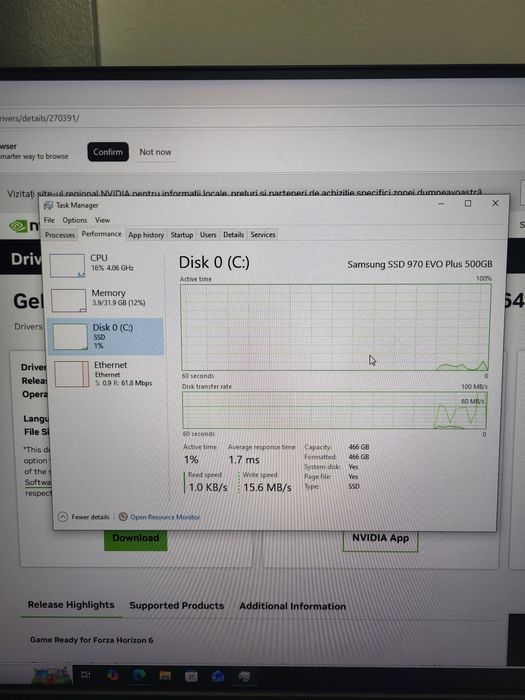Viewport: 525px width, 700px height.
Task: Open the View menu in Task Manager
Action: (102, 220)
